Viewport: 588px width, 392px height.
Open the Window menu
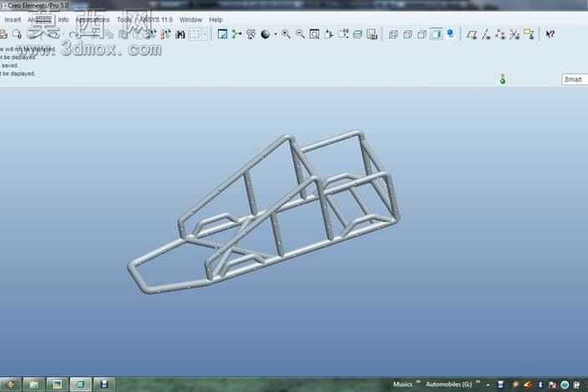[190, 19]
